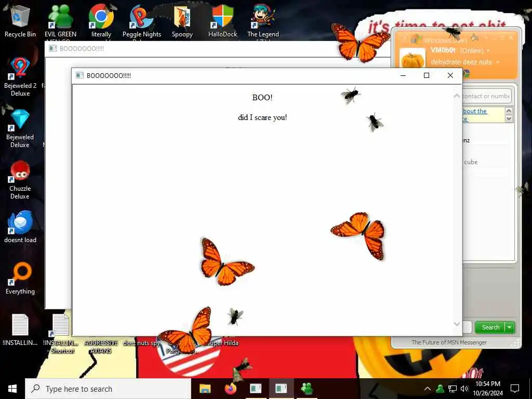
Task: Show hidden tray icons chevron
Action: click(x=428, y=389)
